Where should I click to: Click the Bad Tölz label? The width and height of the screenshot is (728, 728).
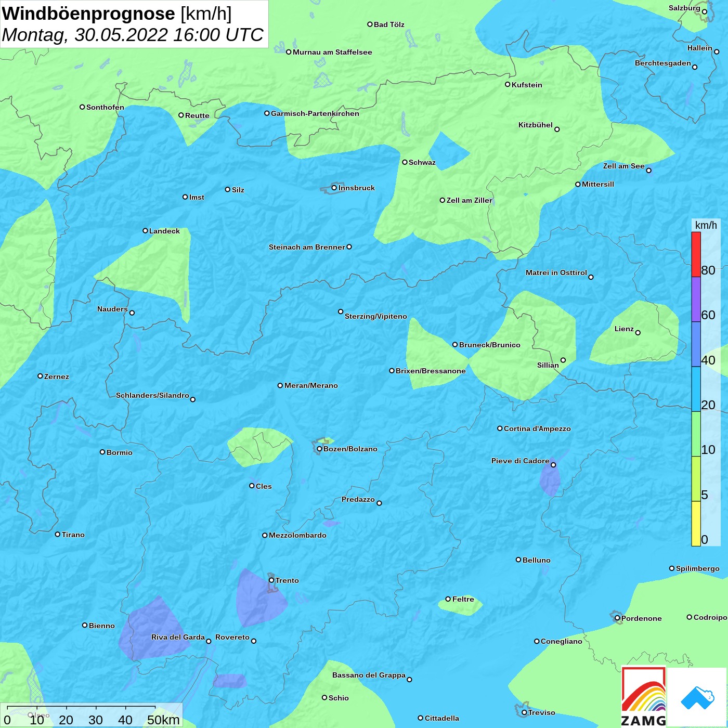point(389,24)
